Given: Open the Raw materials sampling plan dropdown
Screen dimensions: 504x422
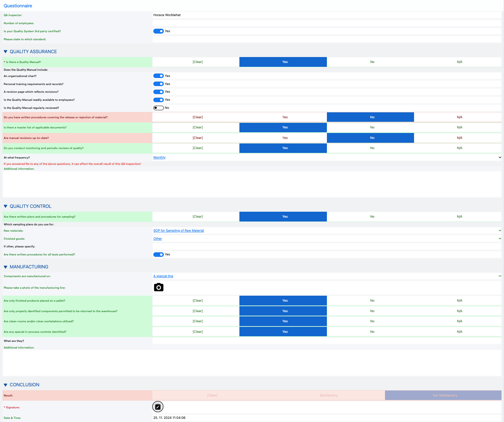Looking at the screenshot, I should point(327,231).
